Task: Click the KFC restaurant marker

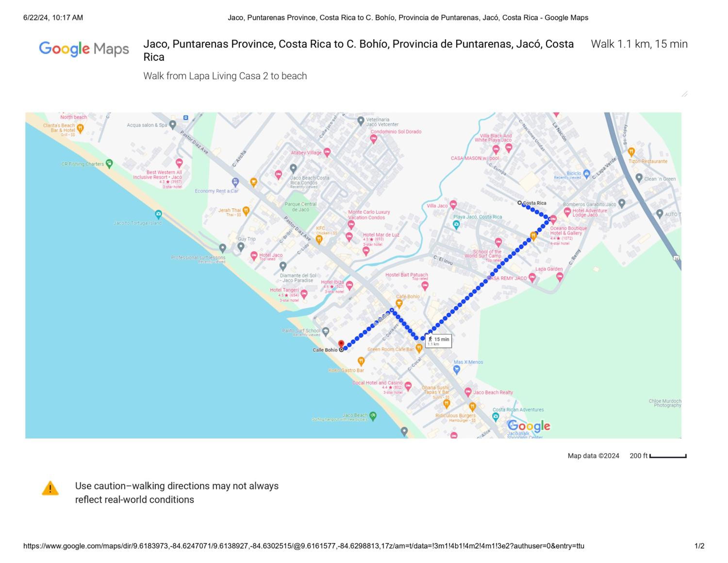Action: [x=319, y=239]
